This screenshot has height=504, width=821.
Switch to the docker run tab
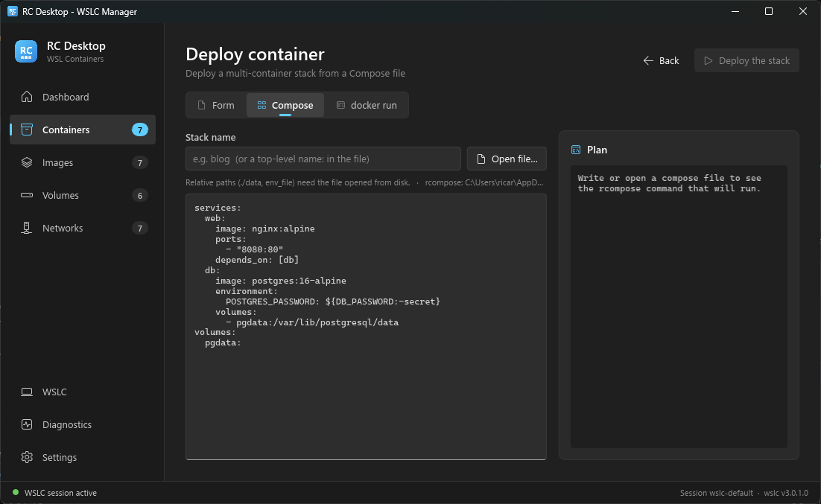click(367, 105)
